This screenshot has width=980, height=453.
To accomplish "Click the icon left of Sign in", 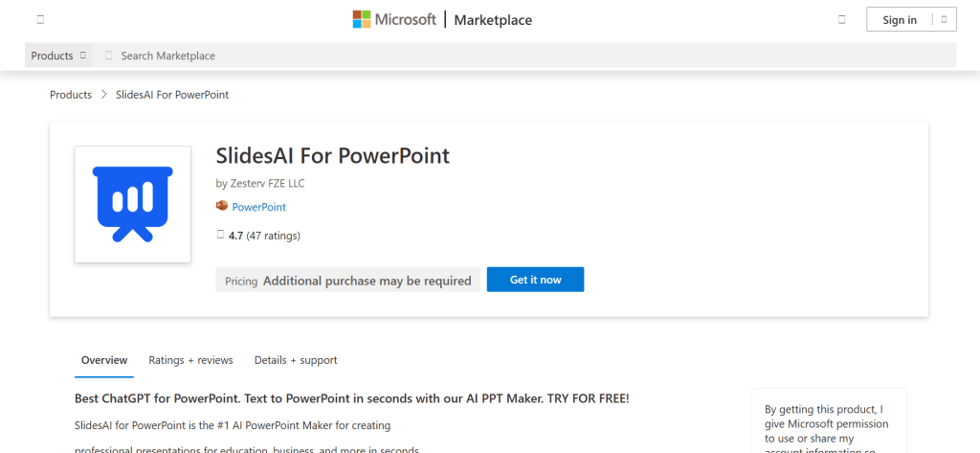I will pyautogui.click(x=841, y=19).
